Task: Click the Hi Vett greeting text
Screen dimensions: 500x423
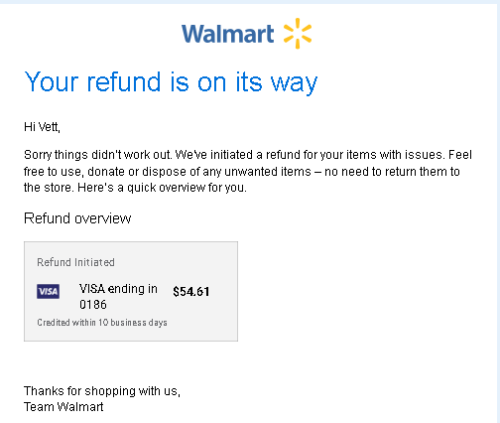Action: tap(42, 127)
